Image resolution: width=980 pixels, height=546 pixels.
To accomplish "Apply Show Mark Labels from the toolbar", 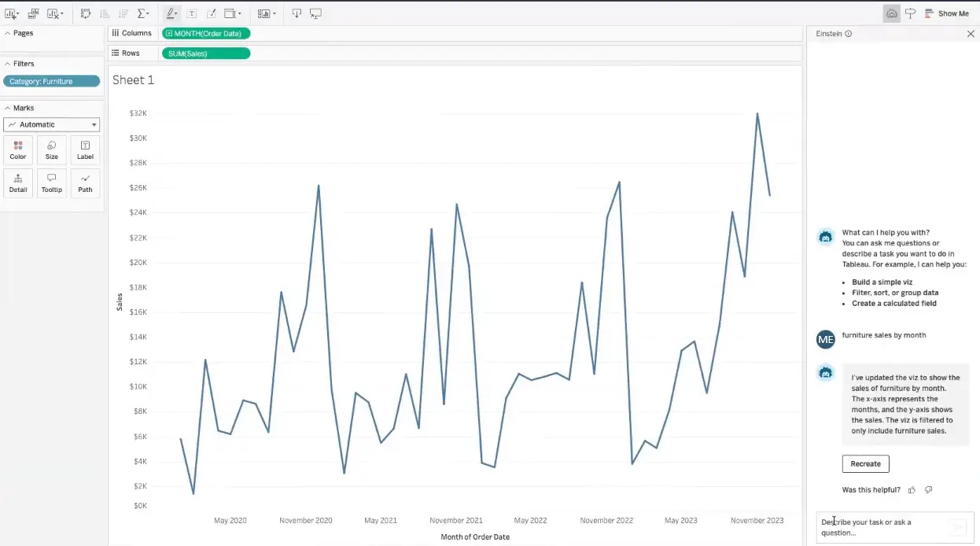I will tap(191, 13).
